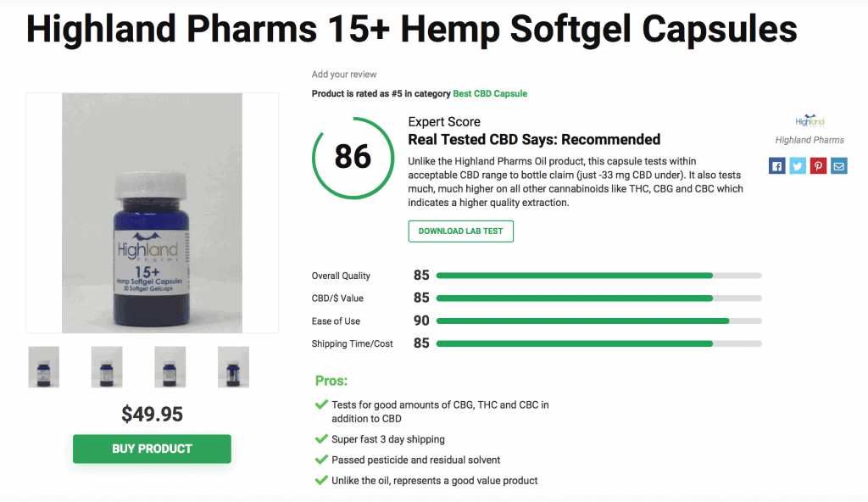Image resolution: width=868 pixels, height=502 pixels.
Task: Click the Overall Quality rating bar
Action: click(x=593, y=275)
